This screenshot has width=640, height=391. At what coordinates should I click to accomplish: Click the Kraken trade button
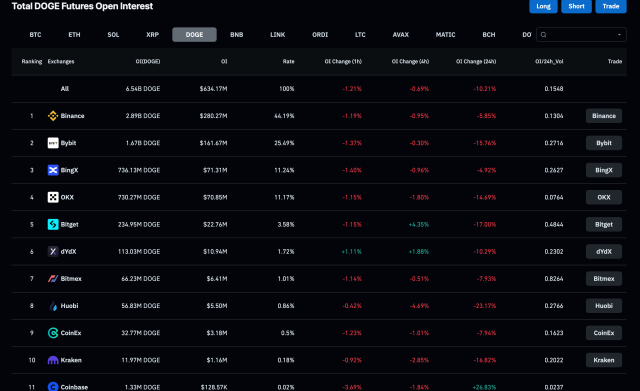pos(604,360)
